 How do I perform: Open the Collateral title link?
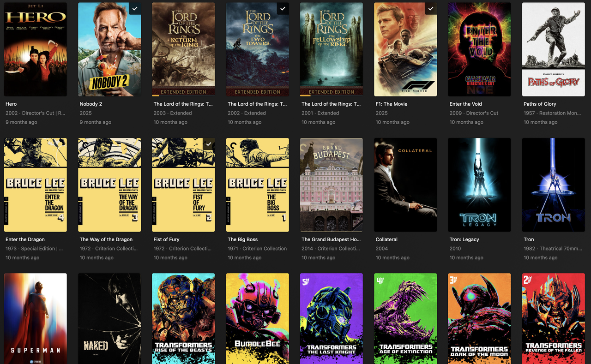pos(386,240)
